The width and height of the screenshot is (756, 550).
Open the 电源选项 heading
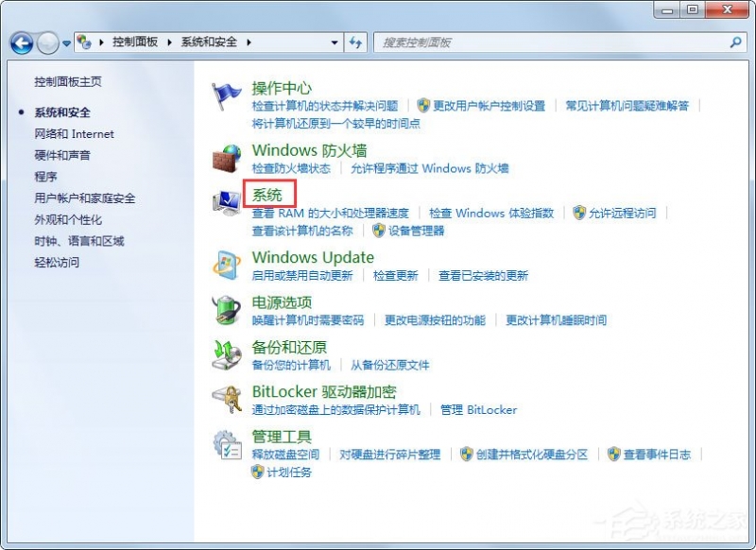tap(282, 302)
